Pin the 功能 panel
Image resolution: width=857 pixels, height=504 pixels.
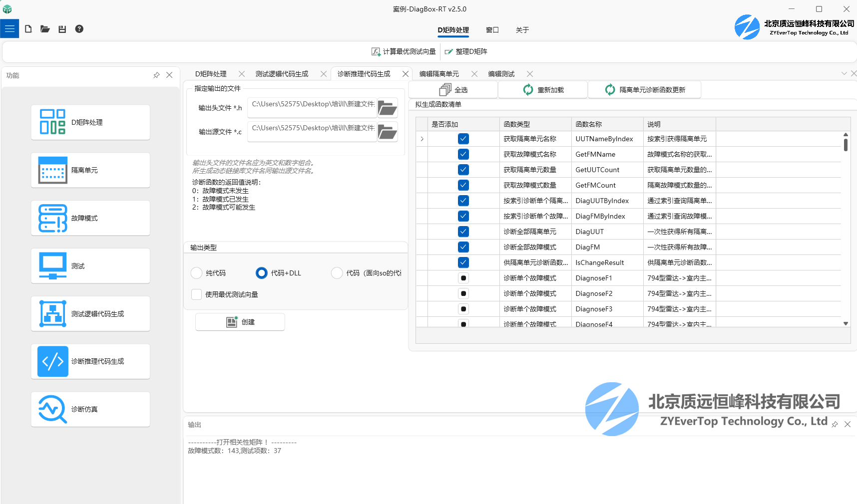coord(156,75)
